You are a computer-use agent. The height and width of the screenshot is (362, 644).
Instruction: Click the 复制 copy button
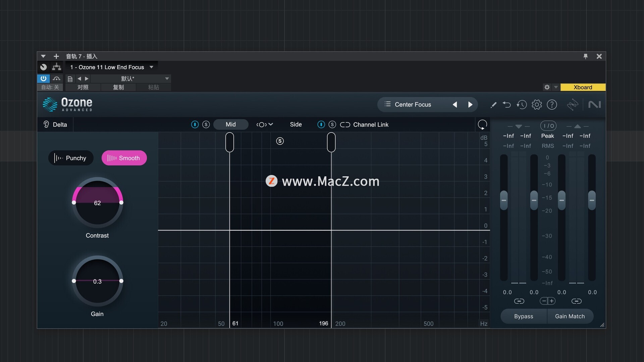tap(118, 87)
